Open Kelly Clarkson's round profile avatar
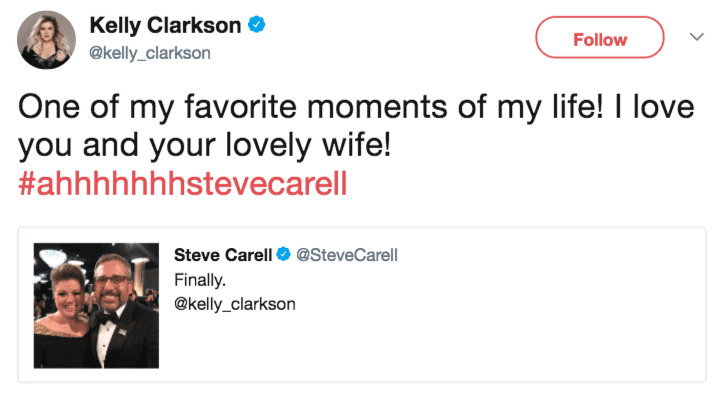Screen dimensions: 728x394 coord(46,40)
